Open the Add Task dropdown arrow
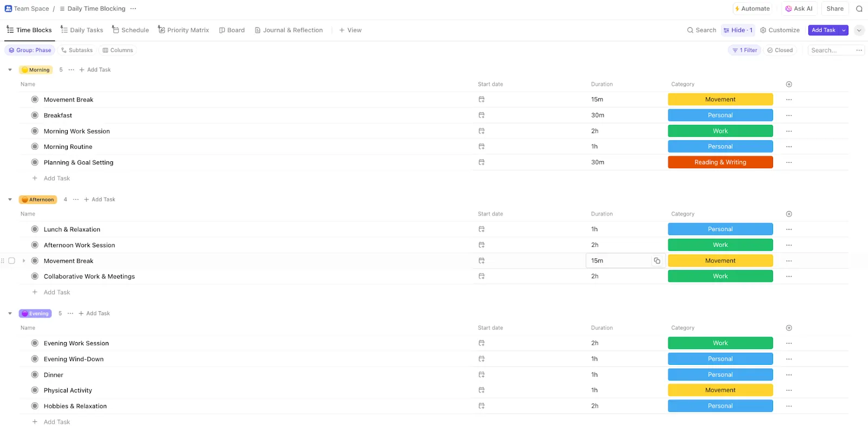 [844, 30]
